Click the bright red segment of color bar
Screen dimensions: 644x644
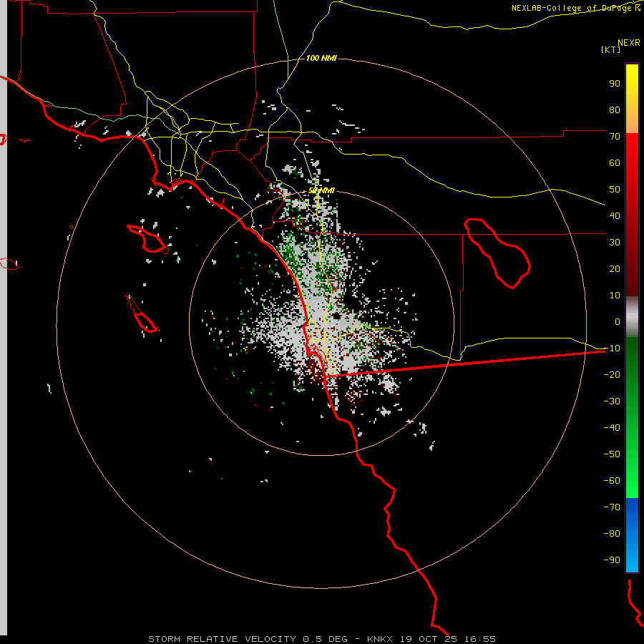coord(632,165)
